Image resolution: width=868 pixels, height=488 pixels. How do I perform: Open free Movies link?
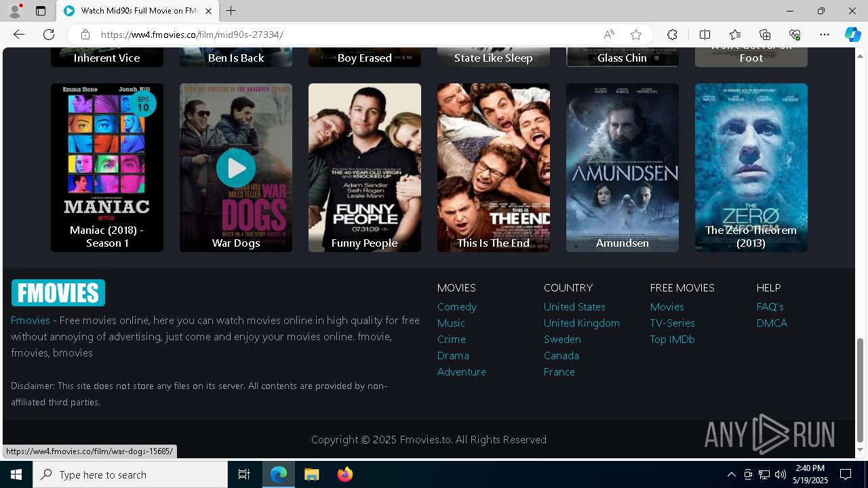click(x=667, y=306)
